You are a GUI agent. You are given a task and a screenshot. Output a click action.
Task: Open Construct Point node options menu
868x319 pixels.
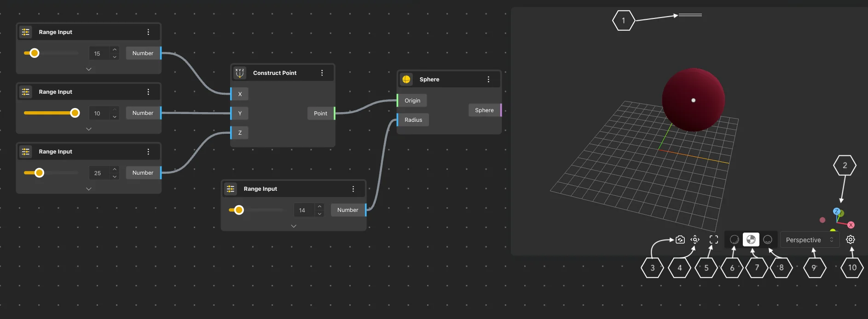(322, 73)
